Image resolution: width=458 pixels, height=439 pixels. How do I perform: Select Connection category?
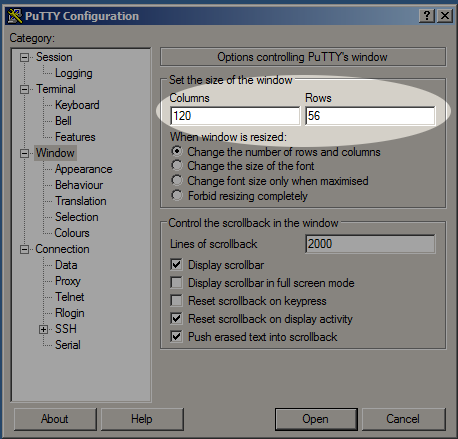tap(62, 249)
